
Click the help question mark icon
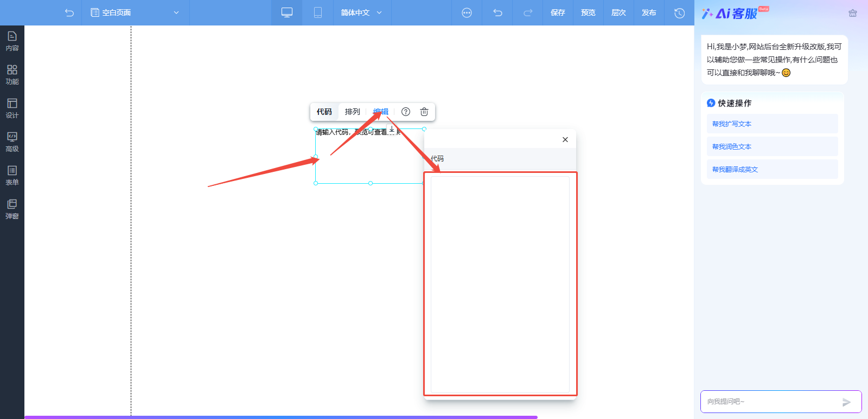click(406, 112)
